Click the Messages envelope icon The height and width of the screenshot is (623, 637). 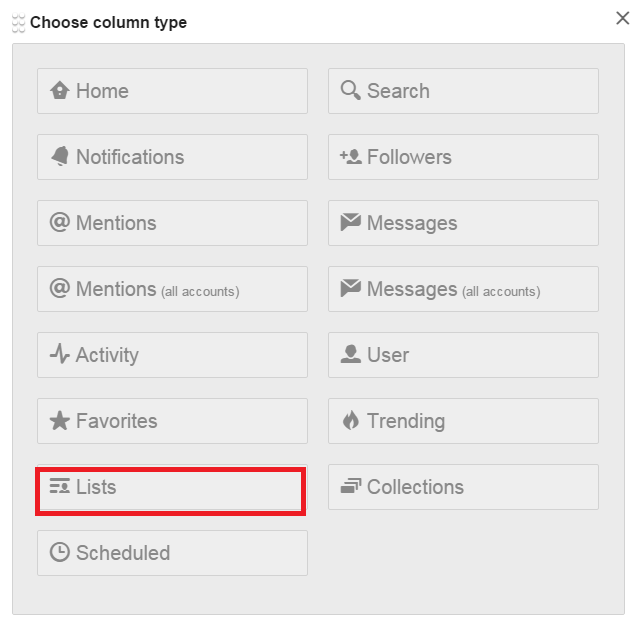(x=350, y=223)
